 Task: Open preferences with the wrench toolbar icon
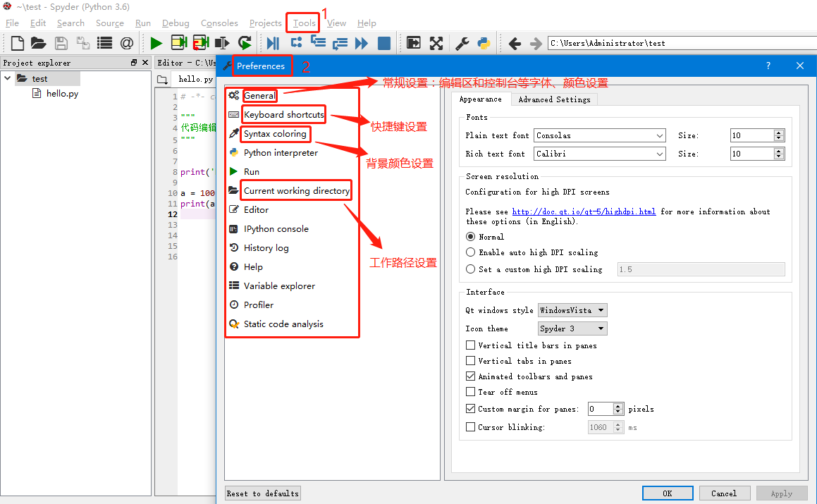[x=462, y=43]
